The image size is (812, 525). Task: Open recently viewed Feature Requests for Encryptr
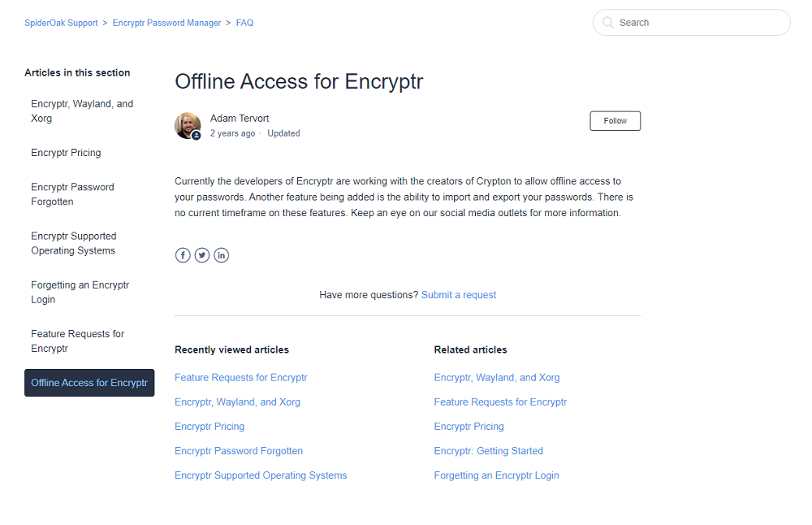pos(241,377)
